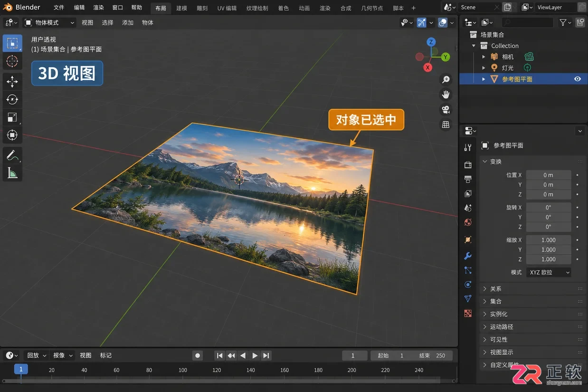Click the green Y axis on gizmo
588x392 pixels.
click(x=446, y=57)
